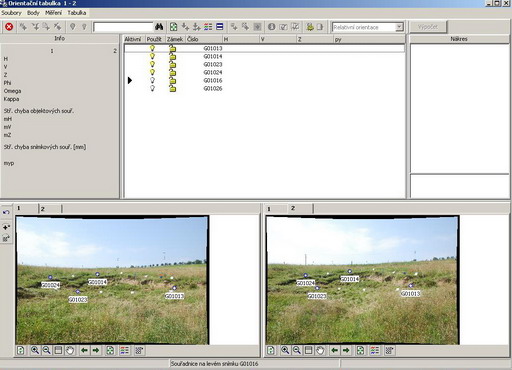Viewport: 512px width, 370px height.
Task: Click the binoculars search icon
Action: [159, 27]
